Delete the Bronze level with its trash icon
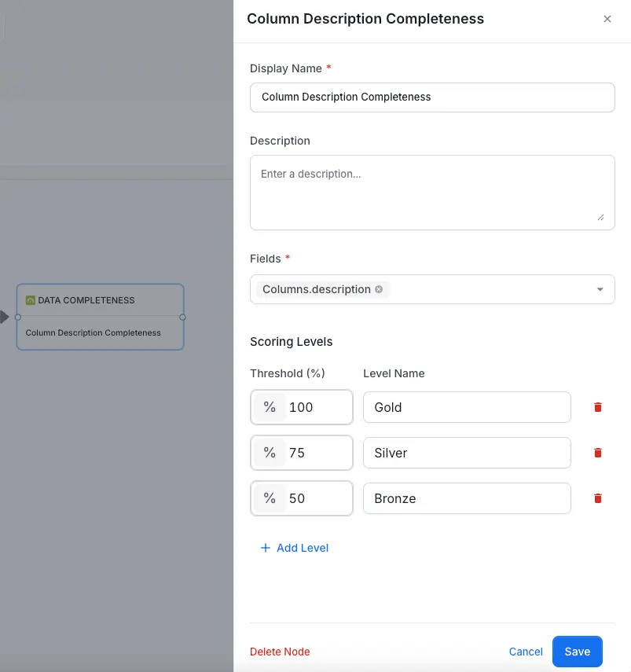Screen dimensions: 631x672 tap(597, 498)
